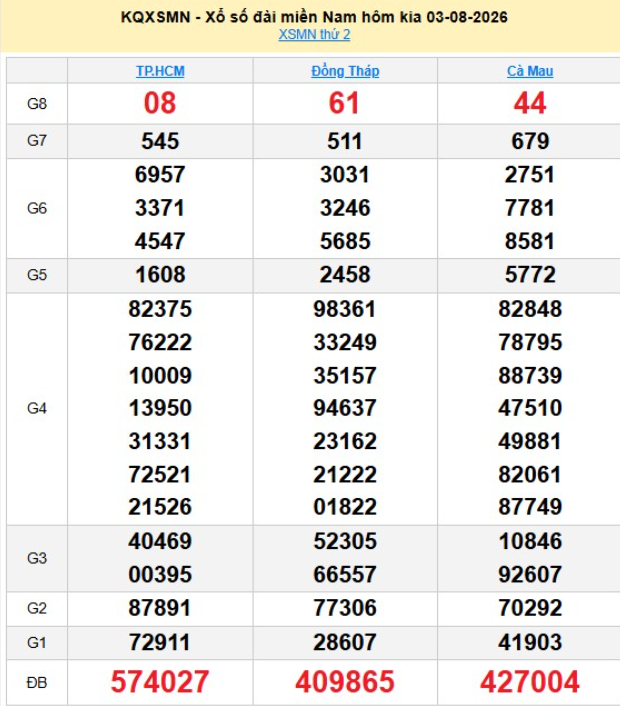Click G4 number 10009
Screen dimensions: 620x706
pos(160,376)
